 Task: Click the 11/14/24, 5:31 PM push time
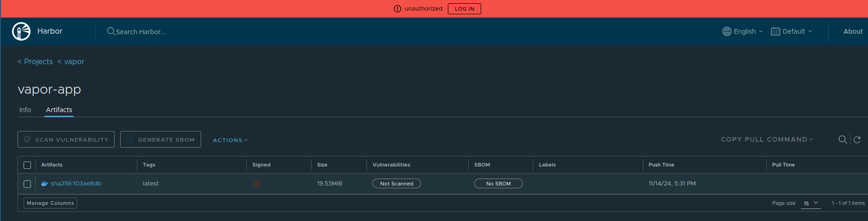pyautogui.click(x=672, y=184)
